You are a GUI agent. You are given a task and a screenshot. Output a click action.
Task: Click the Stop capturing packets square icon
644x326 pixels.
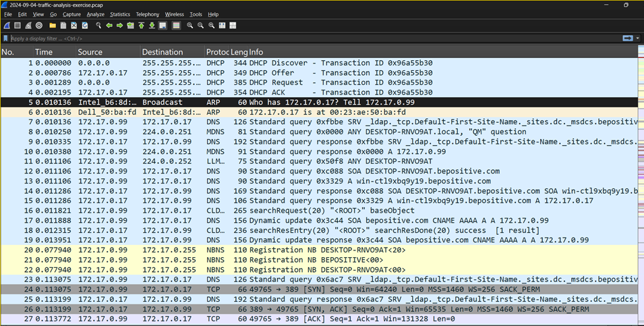click(18, 26)
